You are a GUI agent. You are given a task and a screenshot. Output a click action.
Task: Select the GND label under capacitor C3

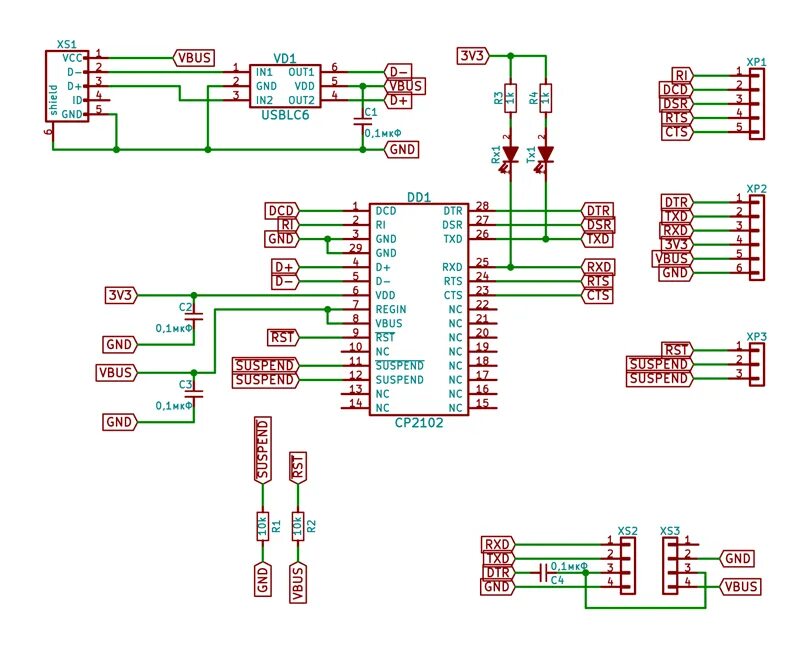[x=120, y=422]
